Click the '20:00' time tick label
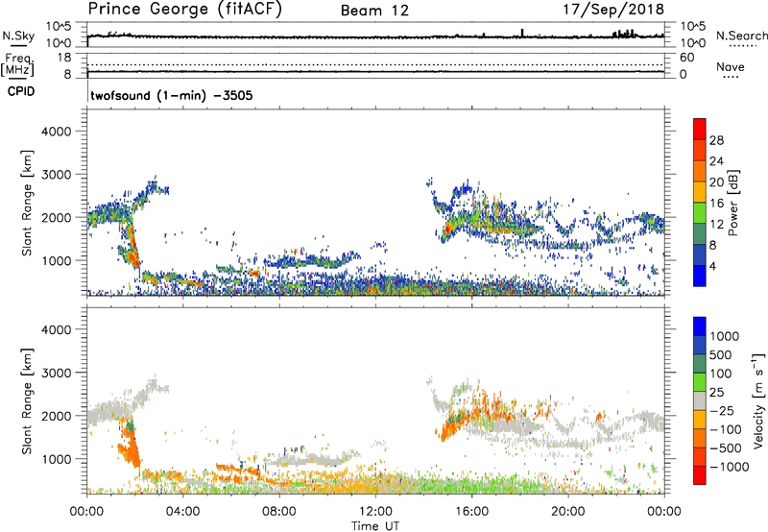The height and width of the screenshot is (532, 768). point(567,512)
